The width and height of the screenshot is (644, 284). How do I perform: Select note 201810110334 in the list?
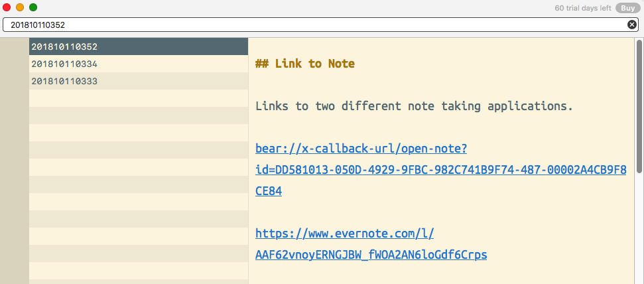(x=139, y=64)
